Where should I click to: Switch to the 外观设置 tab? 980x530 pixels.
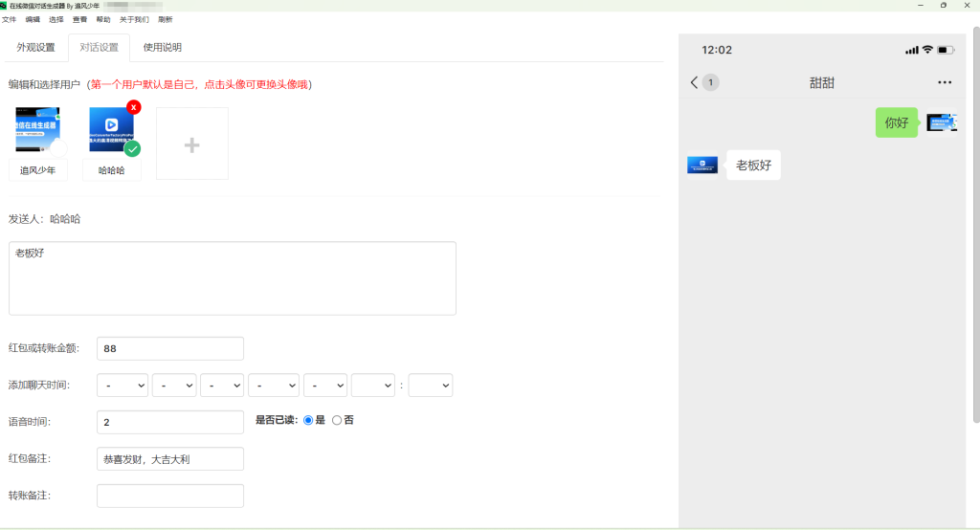36,47
